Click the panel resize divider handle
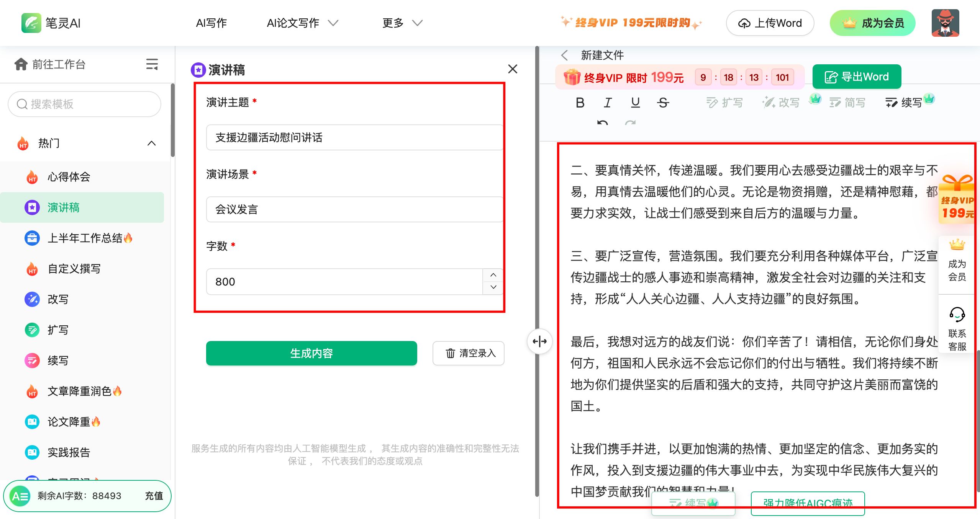980x519 pixels. point(539,341)
